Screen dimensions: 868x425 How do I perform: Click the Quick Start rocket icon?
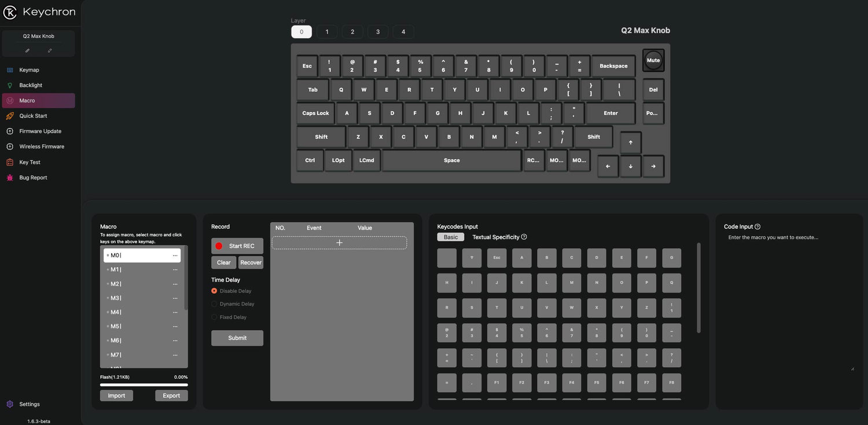click(x=10, y=116)
